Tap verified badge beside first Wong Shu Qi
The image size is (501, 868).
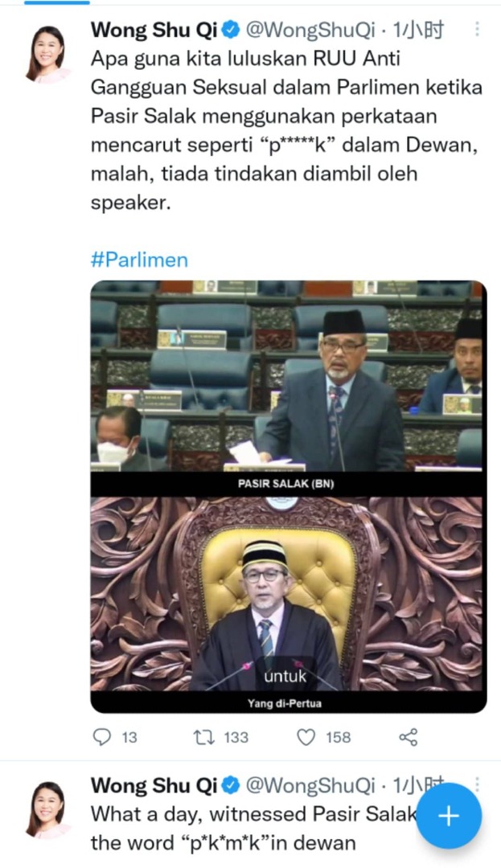click(231, 30)
